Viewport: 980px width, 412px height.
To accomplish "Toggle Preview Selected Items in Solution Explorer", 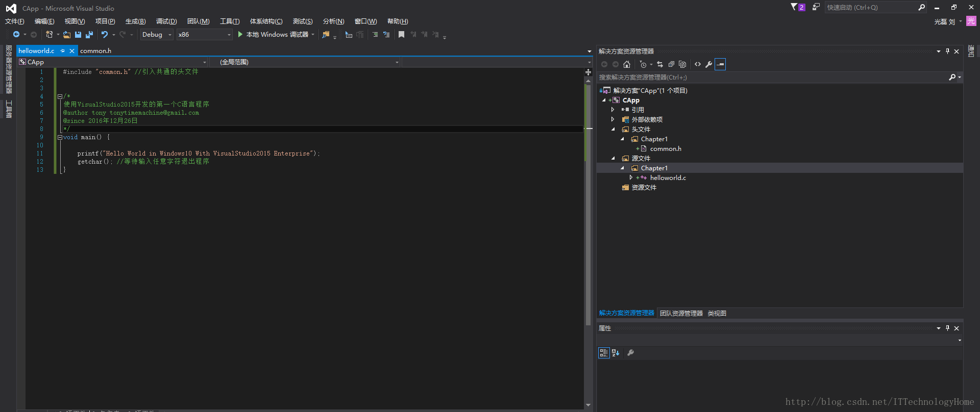I will (720, 64).
